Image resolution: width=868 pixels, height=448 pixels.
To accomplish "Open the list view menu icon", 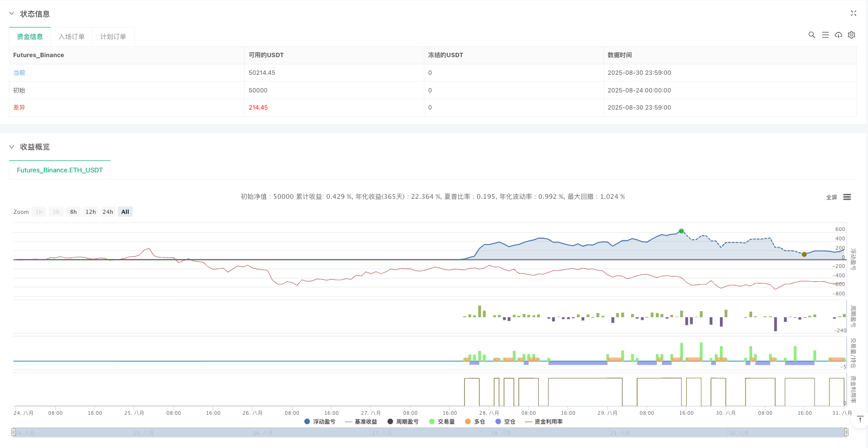I will click(825, 35).
